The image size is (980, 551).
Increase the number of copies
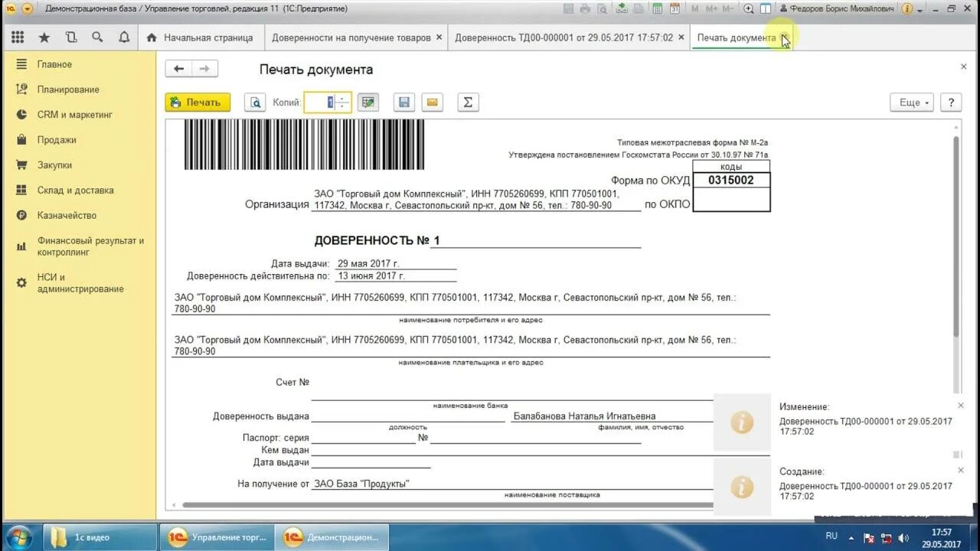point(344,98)
